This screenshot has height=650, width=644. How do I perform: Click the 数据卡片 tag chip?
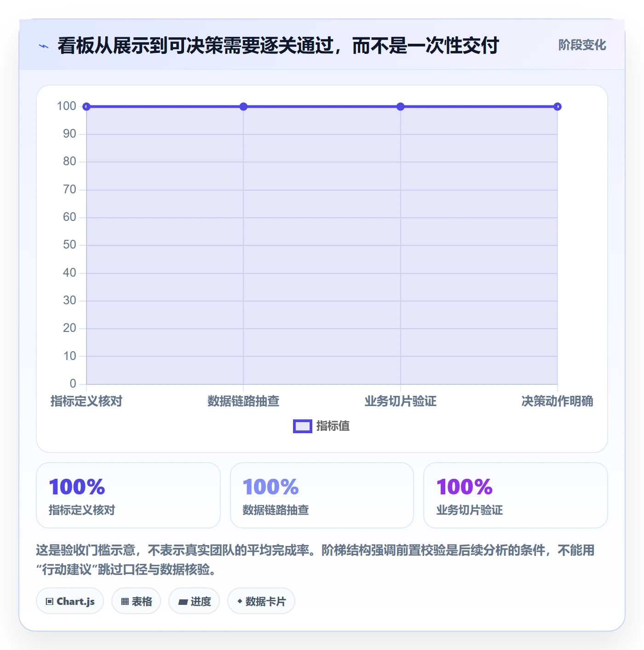(x=261, y=601)
